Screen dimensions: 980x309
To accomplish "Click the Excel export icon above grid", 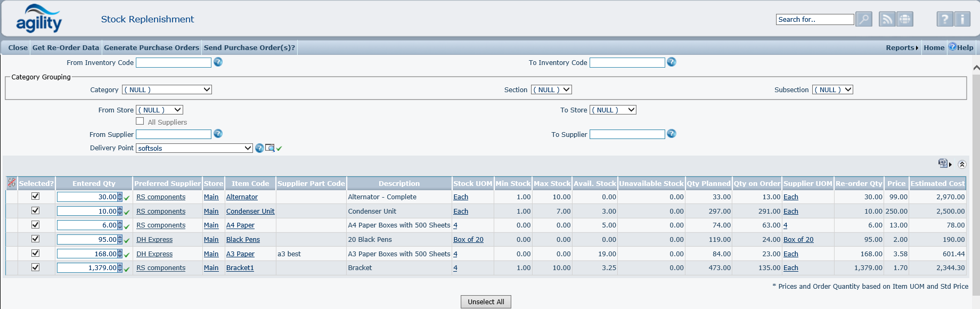I will [x=943, y=164].
